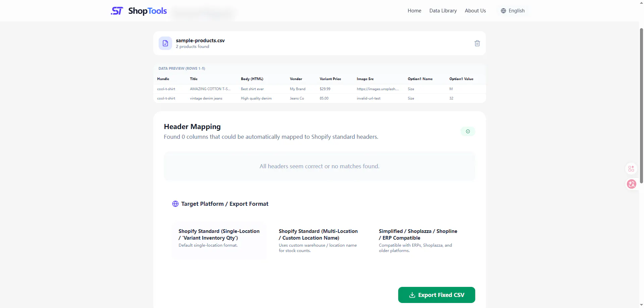Viewport: 644px width, 308px height.
Task: Click the Export Fixed CSV button
Action: point(436,295)
